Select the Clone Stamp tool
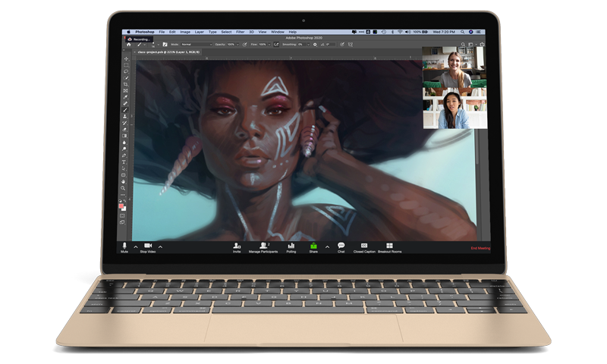The height and width of the screenshot is (364, 607). click(x=125, y=116)
